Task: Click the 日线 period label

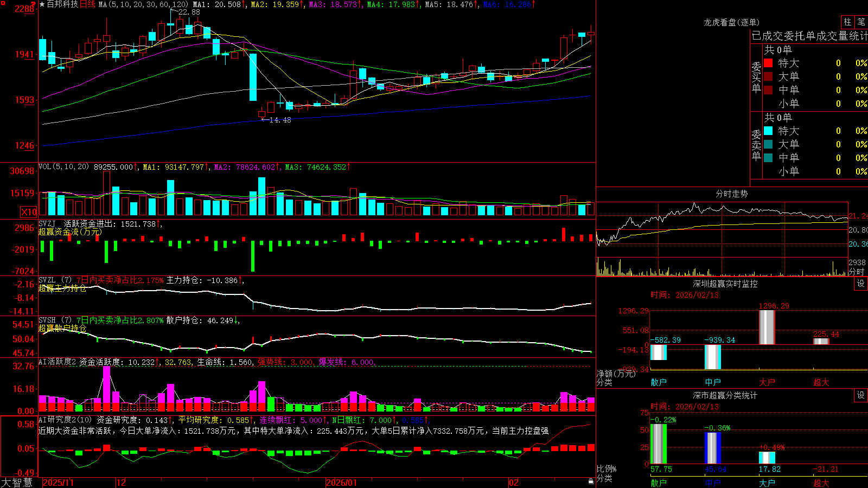Action: click(x=87, y=4)
